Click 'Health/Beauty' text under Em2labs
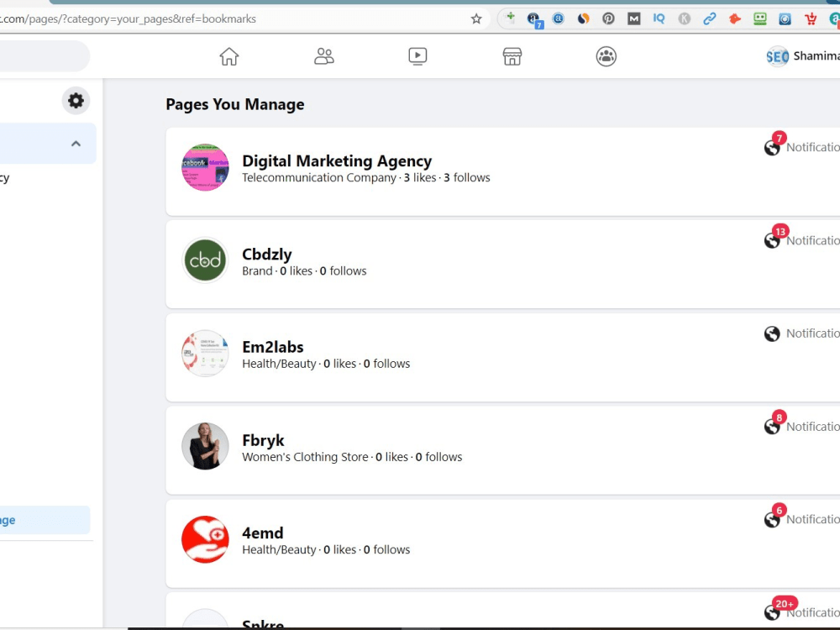The width and height of the screenshot is (840, 630). pyautogui.click(x=279, y=364)
